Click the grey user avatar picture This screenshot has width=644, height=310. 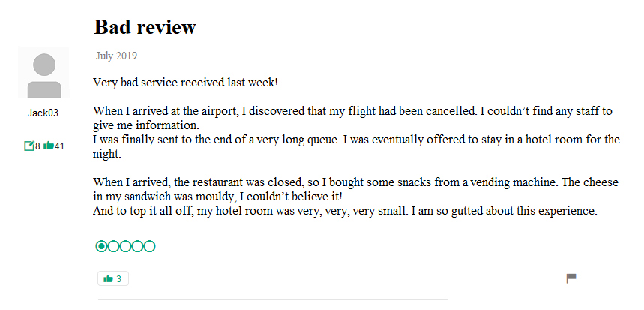pyautogui.click(x=43, y=74)
